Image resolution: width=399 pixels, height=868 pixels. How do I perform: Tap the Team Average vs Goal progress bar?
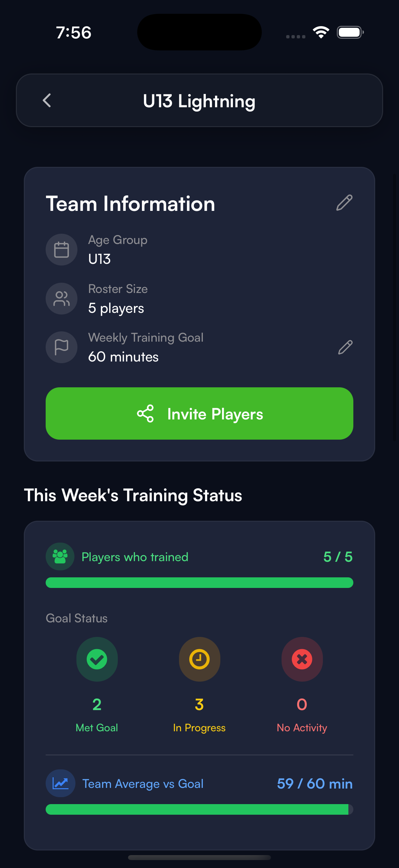199,809
